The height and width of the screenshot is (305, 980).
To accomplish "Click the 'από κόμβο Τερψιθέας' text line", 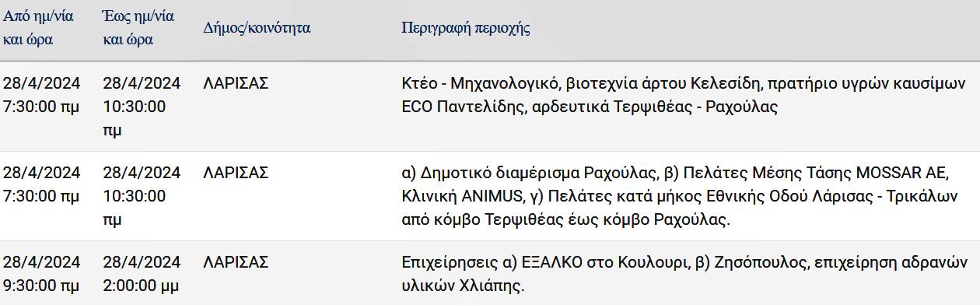I will pos(566,220).
